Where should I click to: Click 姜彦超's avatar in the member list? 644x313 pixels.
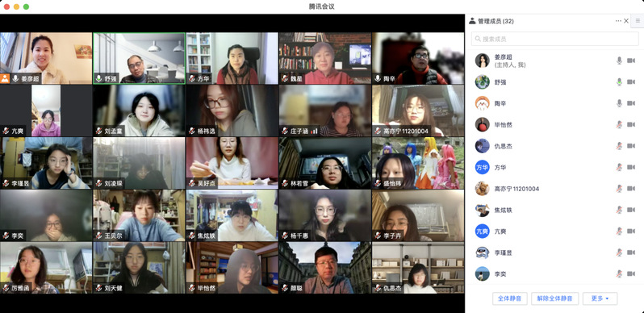tap(482, 61)
